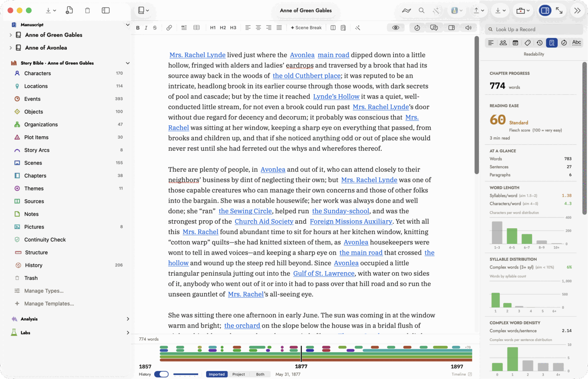Adjust the history zoom slider
The width and height of the screenshot is (588, 379).
click(x=186, y=374)
